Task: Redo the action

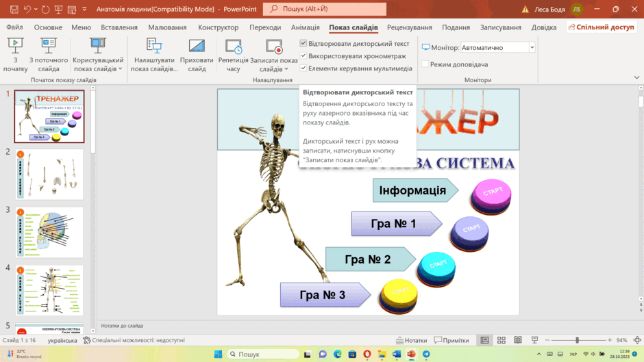Action: pos(45,9)
